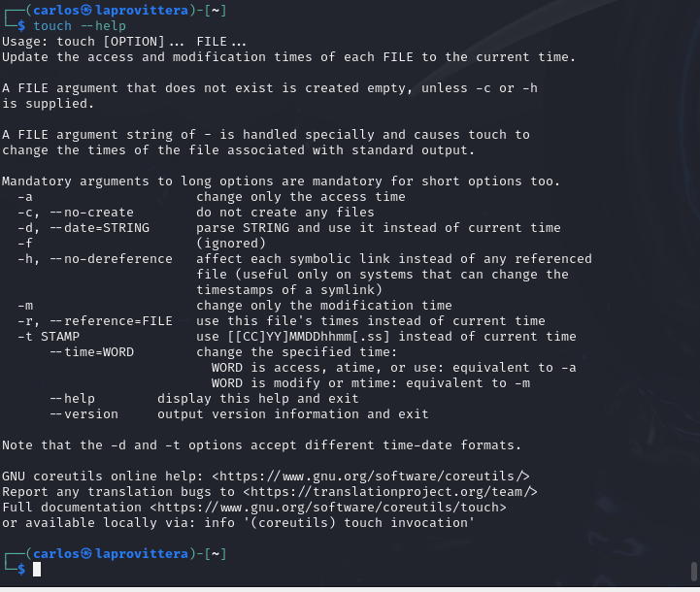Screen dimensions: 700x592
Task: Click the --no-dereference option text
Action: 111,259
